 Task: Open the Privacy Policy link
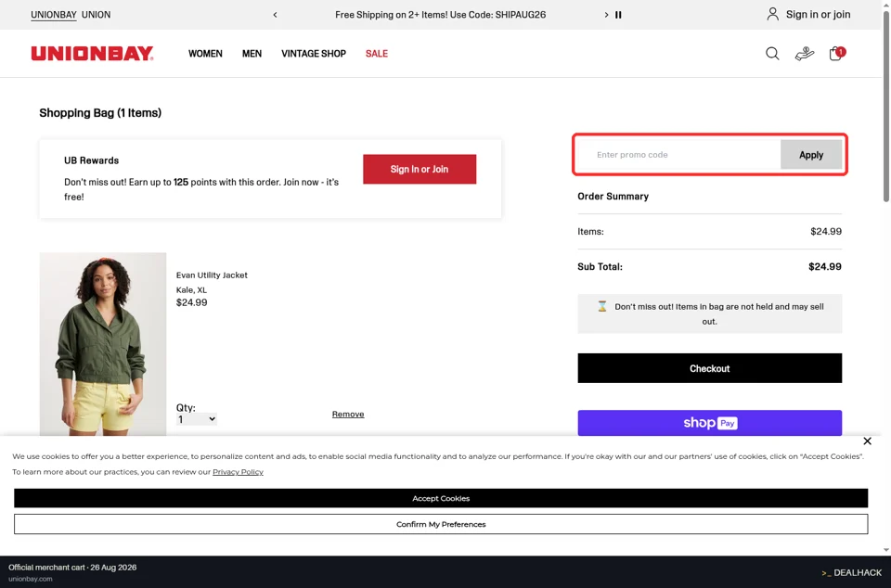(x=238, y=472)
